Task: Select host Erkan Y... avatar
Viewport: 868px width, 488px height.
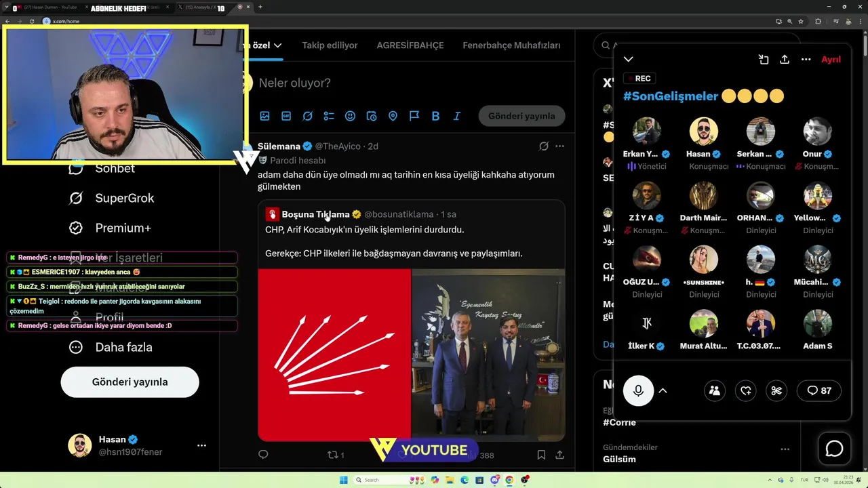Action: [x=646, y=131]
